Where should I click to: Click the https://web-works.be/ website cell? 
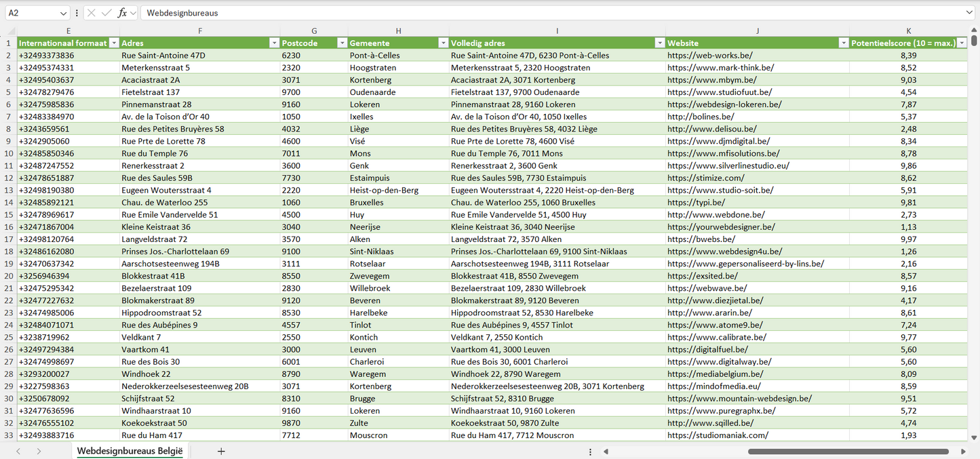[709, 56]
